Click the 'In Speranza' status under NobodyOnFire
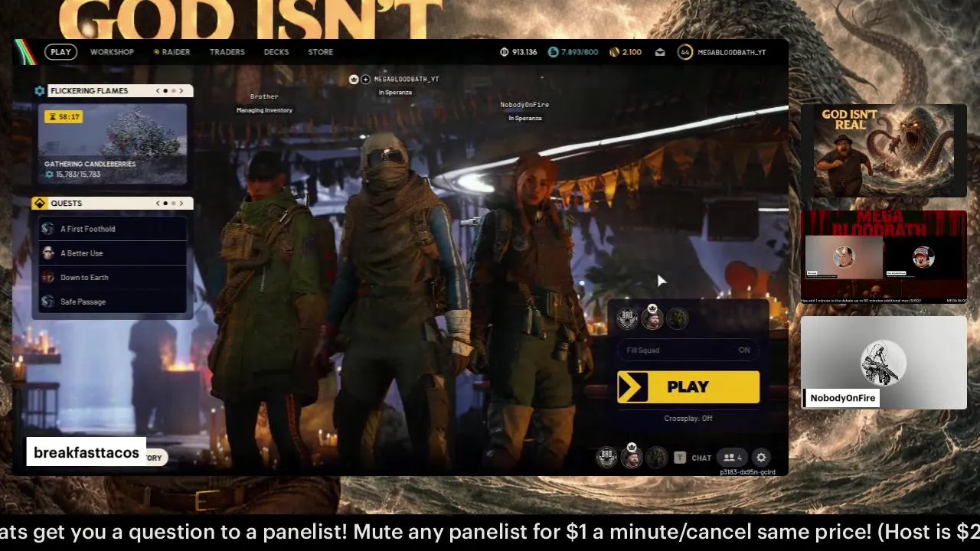The image size is (980, 551). (524, 118)
